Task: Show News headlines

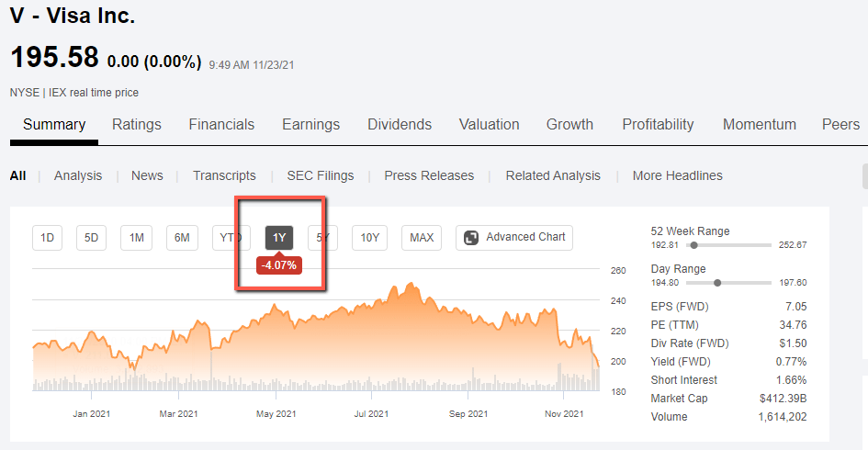Action: [x=147, y=175]
